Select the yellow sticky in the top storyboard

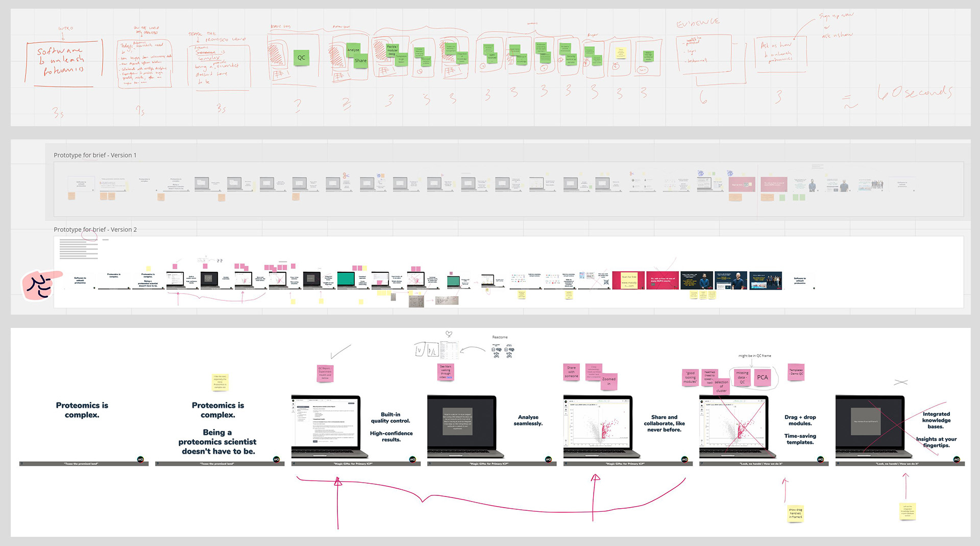(x=621, y=53)
